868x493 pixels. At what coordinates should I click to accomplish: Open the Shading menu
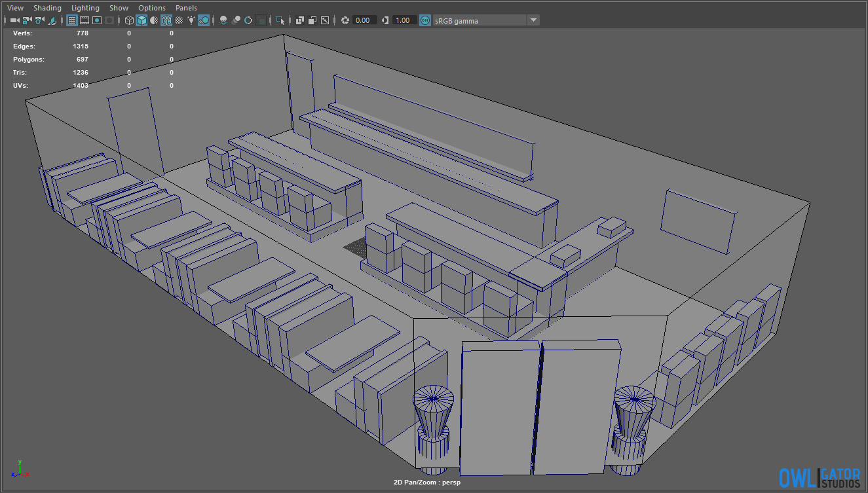pos(47,8)
